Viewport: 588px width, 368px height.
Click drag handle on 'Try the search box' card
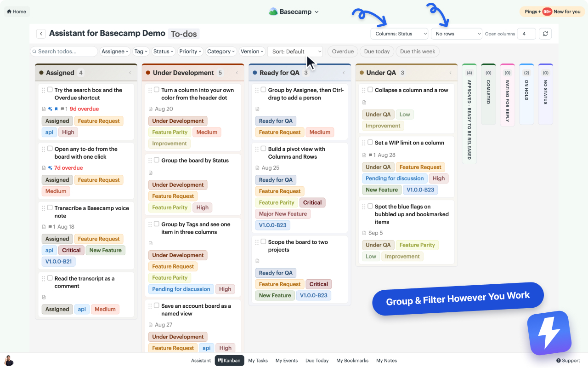[44, 90]
